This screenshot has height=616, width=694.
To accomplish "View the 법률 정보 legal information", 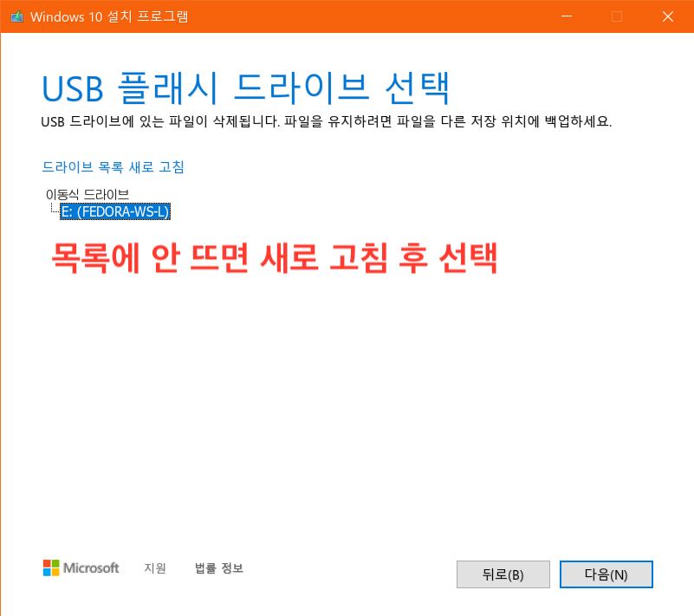I will point(217,567).
